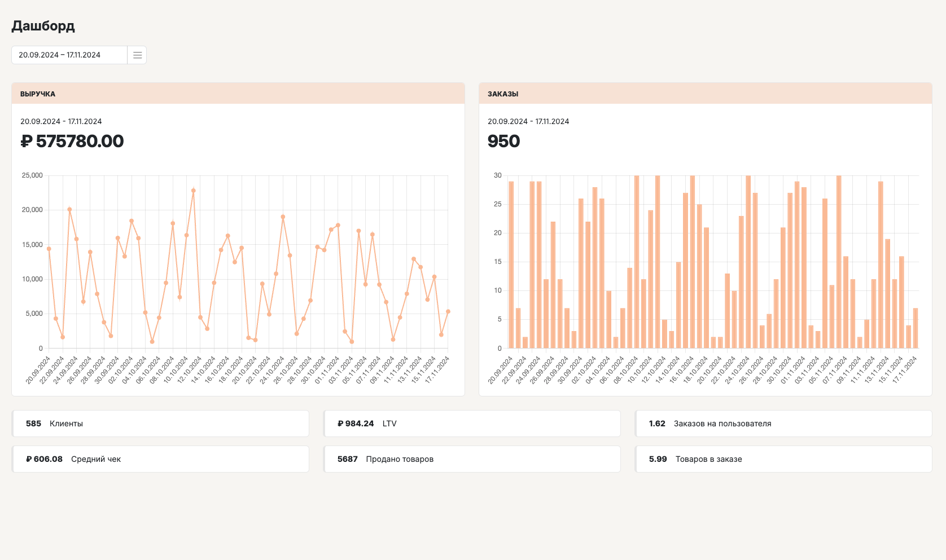Click the Дашборд page heading

pos(43,26)
